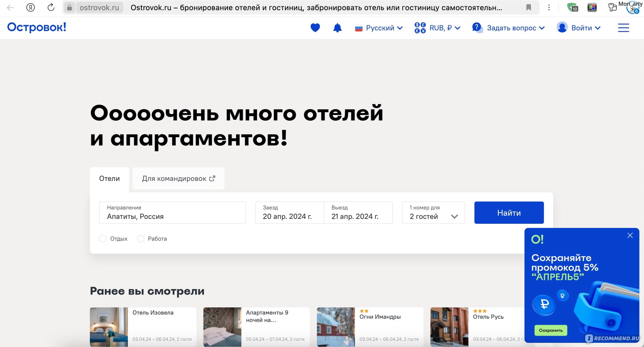The image size is (644, 347).
Task: Open the RUB, ₽ currency dropdown
Action: tap(437, 28)
